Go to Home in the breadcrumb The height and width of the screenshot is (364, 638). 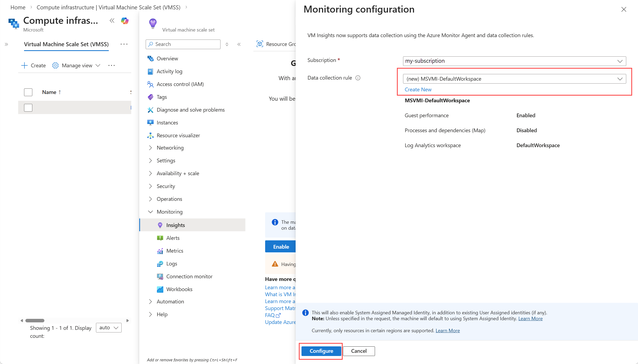point(18,7)
